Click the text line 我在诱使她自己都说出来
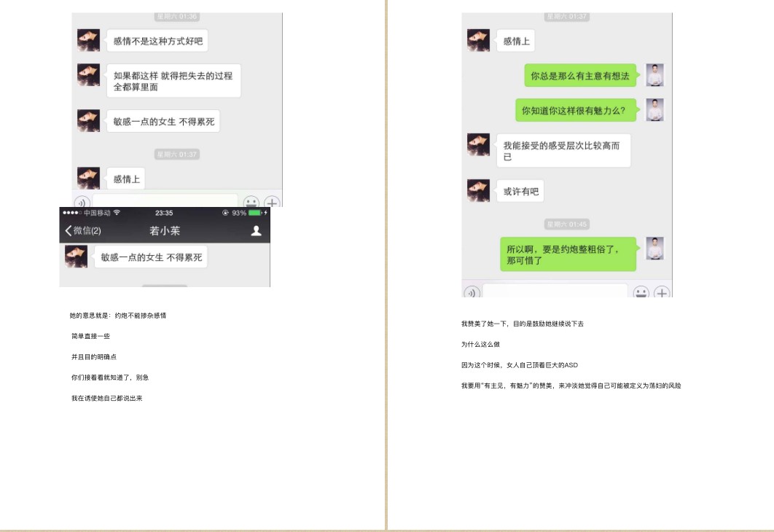 [106, 398]
